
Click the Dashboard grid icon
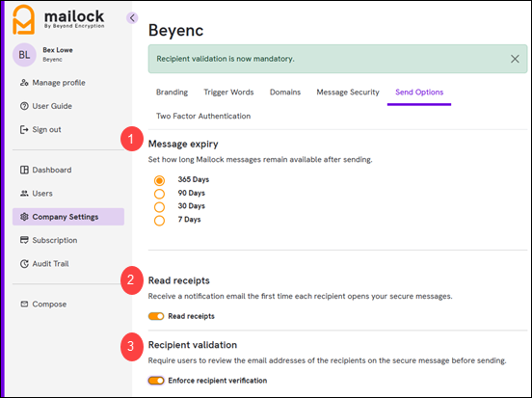tap(24, 170)
